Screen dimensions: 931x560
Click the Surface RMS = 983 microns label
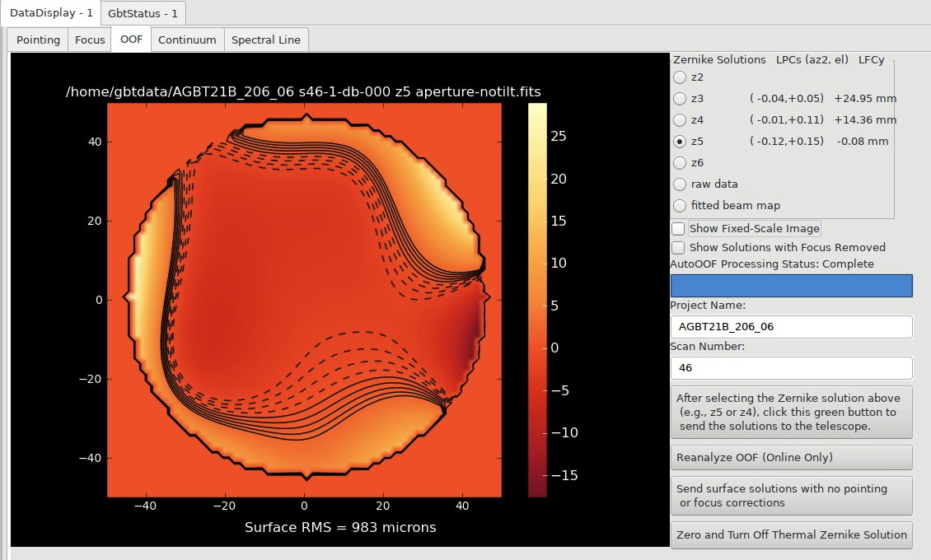pos(340,527)
